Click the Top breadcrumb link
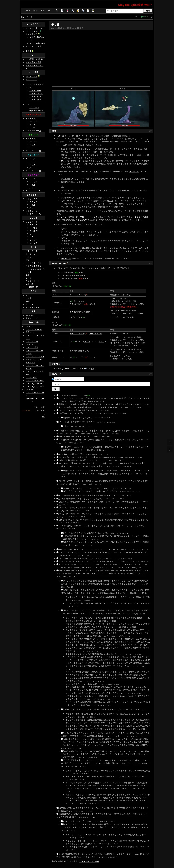 pos(23,17)
